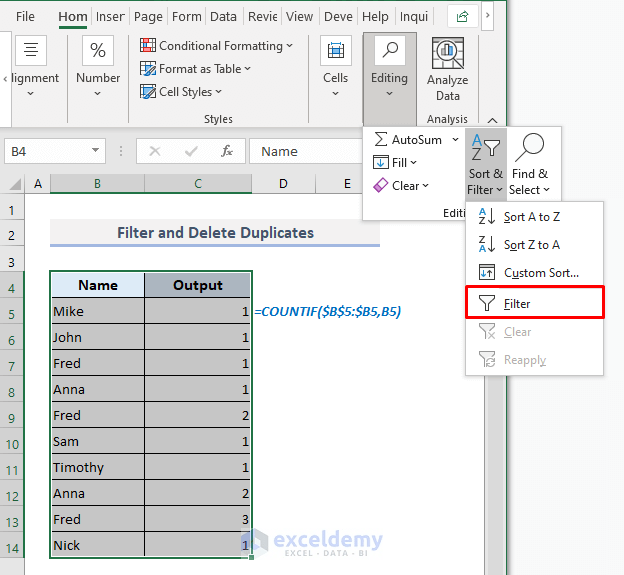Open the Name Box dropdown arrow
The image size is (624, 575).
[x=95, y=150]
